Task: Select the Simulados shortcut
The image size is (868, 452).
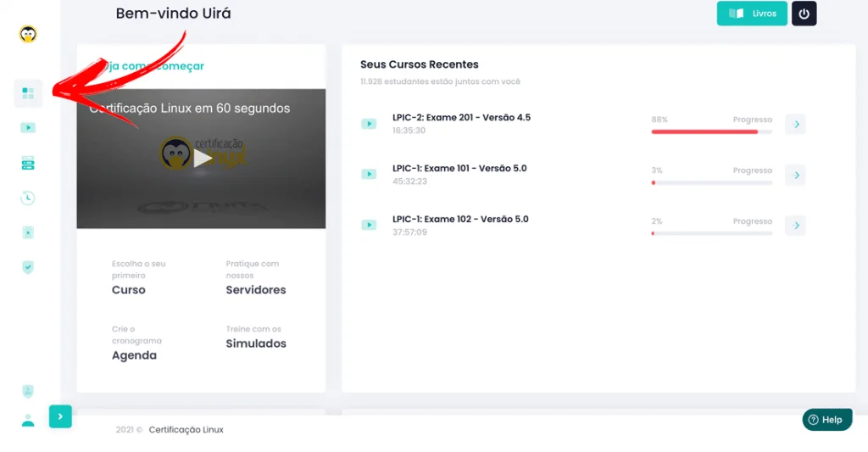Action: pyautogui.click(x=255, y=343)
